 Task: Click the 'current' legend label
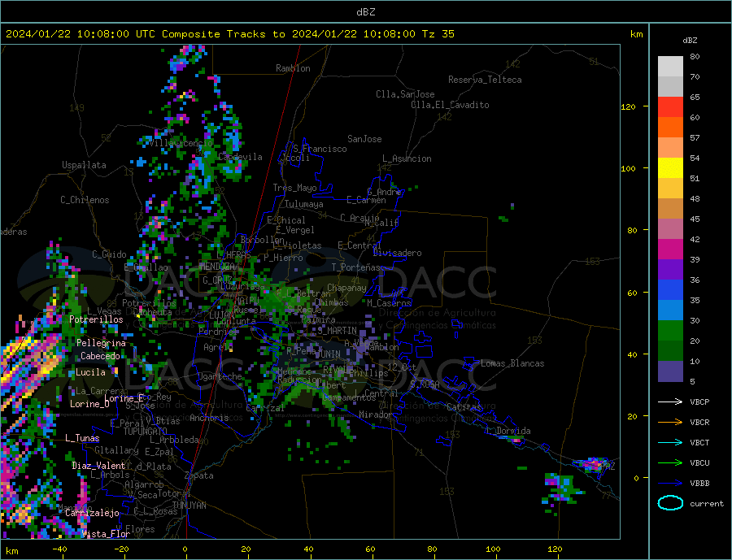tap(707, 504)
